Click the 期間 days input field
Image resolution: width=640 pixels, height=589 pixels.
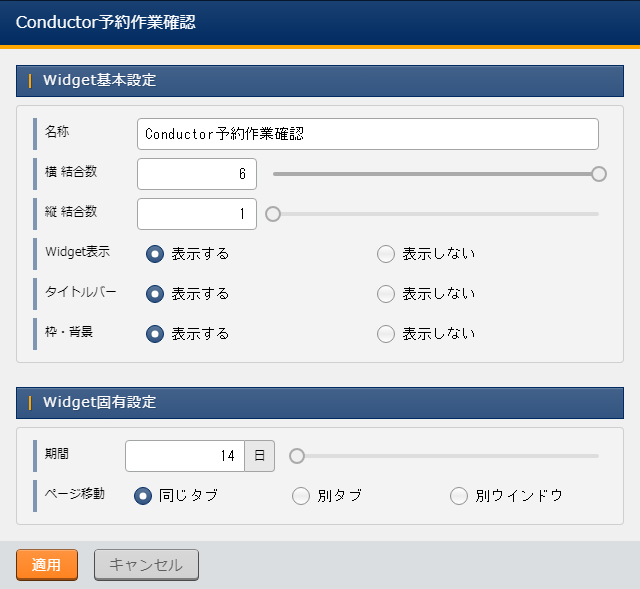[185, 456]
